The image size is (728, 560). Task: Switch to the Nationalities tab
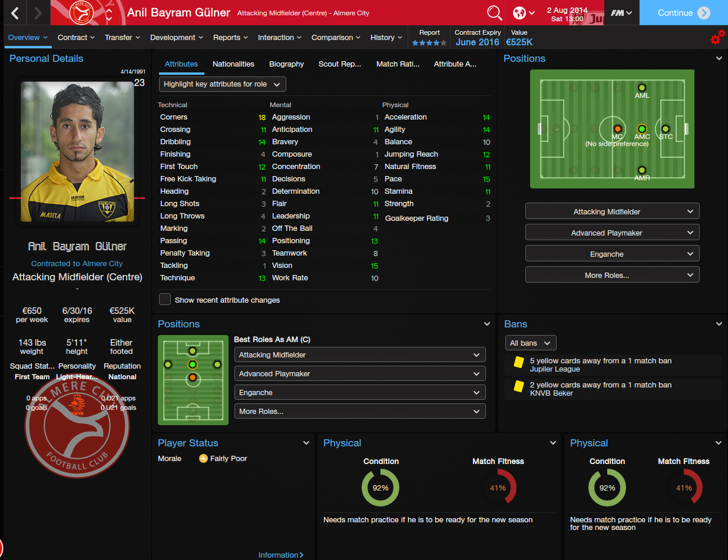pos(233,64)
